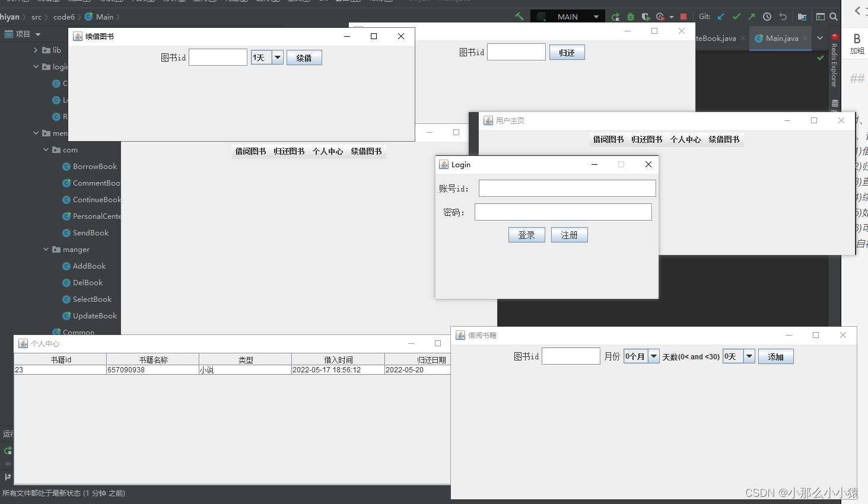This screenshot has height=504, width=868.
Task: Click 归还图书 menu in the background window
Action: tap(289, 151)
